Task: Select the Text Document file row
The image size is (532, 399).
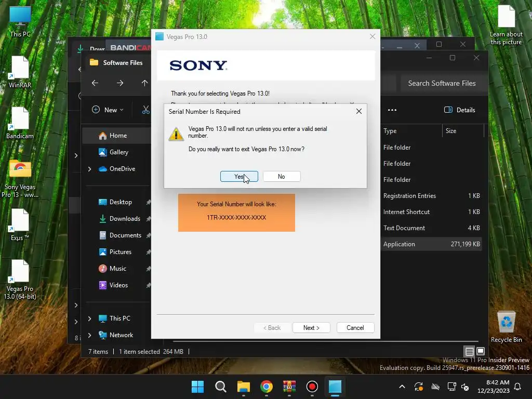Action: click(431, 228)
